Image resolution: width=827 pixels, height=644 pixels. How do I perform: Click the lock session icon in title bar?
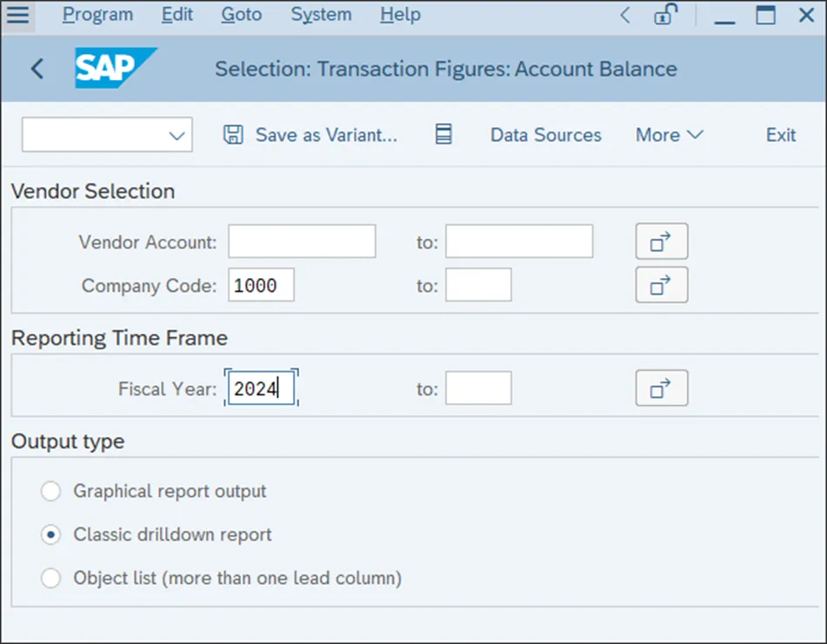[667, 15]
